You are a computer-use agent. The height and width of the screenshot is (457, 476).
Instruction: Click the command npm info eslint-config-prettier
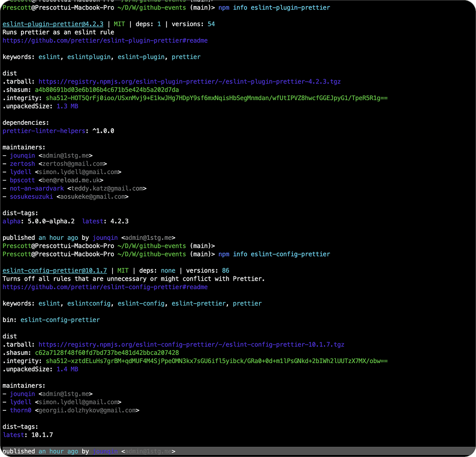coord(274,254)
